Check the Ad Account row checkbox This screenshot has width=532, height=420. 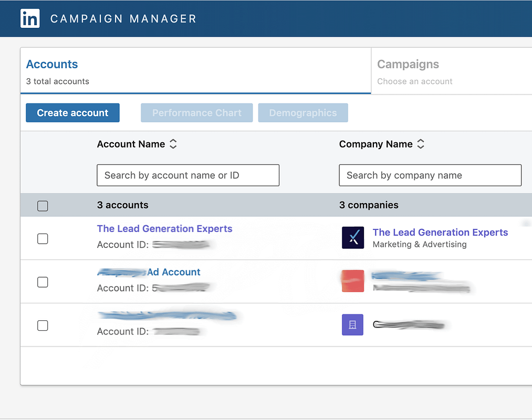click(x=43, y=282)
